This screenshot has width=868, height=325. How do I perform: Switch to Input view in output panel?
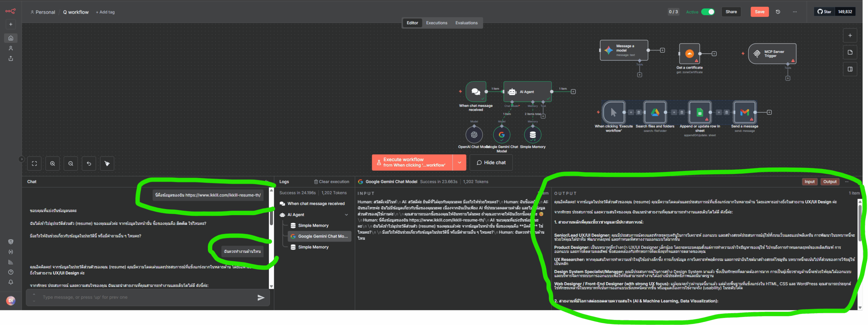(x=810, y=182)
